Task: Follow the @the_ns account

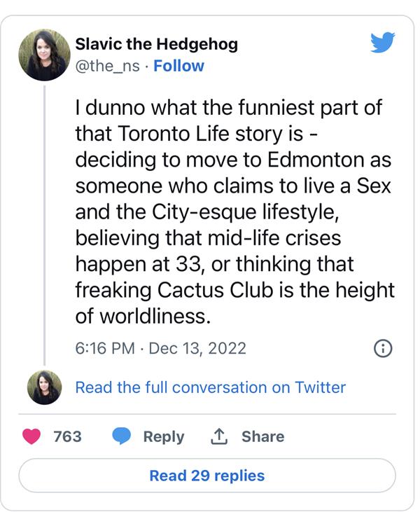Action: pos(178,66)
